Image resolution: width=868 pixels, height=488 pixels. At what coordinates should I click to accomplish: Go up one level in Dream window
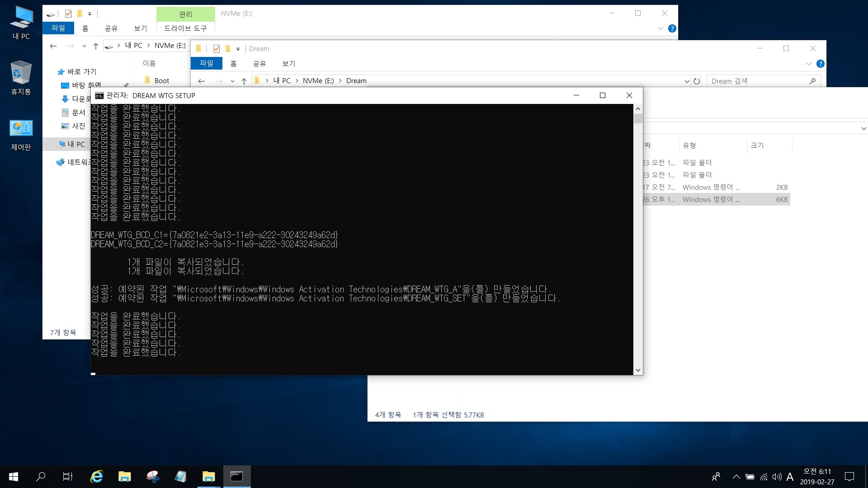[244, 81]
